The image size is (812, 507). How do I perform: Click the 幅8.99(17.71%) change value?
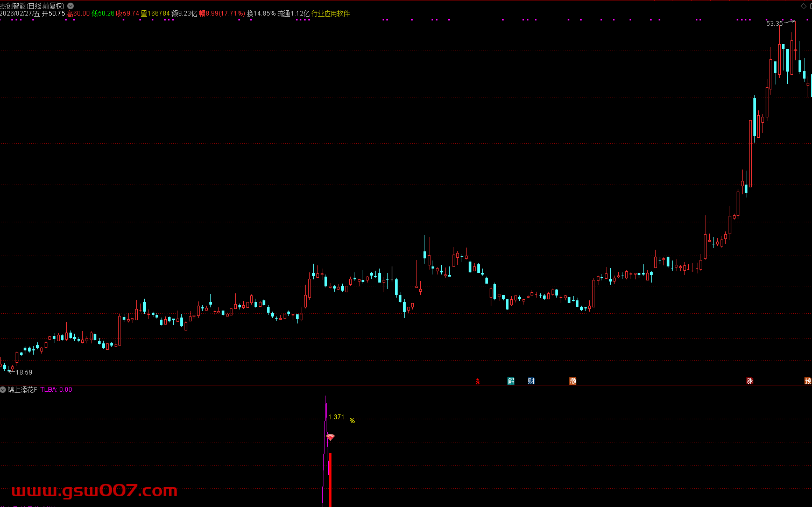click(x=222, y=13)
